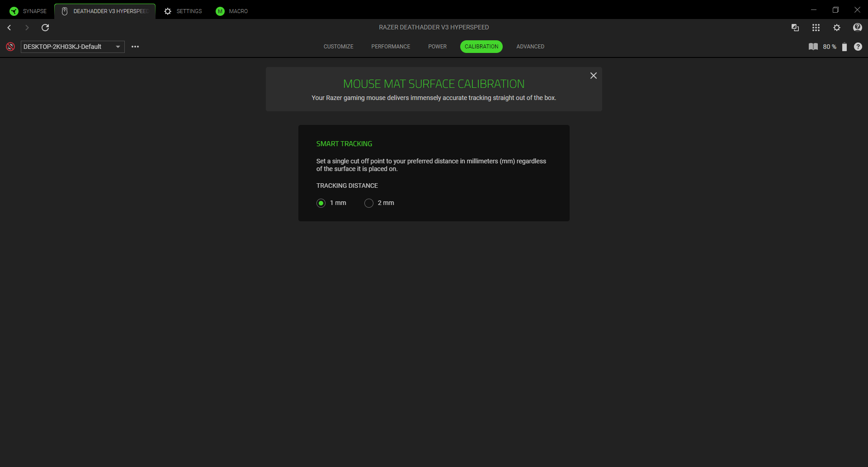This screenshot has height=467, width=868.
Task: Open the user guide book icon
Action: (x=813, y=47)
